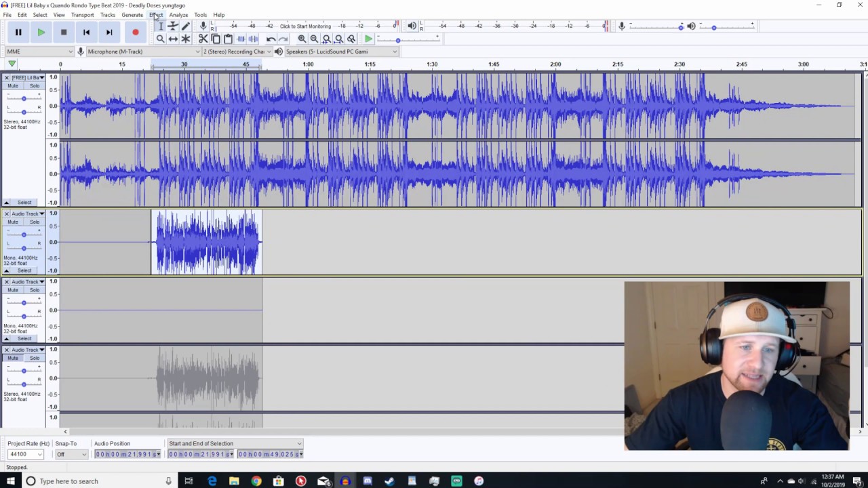The height and width of the screenshot is (488, 868).
Task: Select the Zoom magnifier tool
Action: pos(161,39)
